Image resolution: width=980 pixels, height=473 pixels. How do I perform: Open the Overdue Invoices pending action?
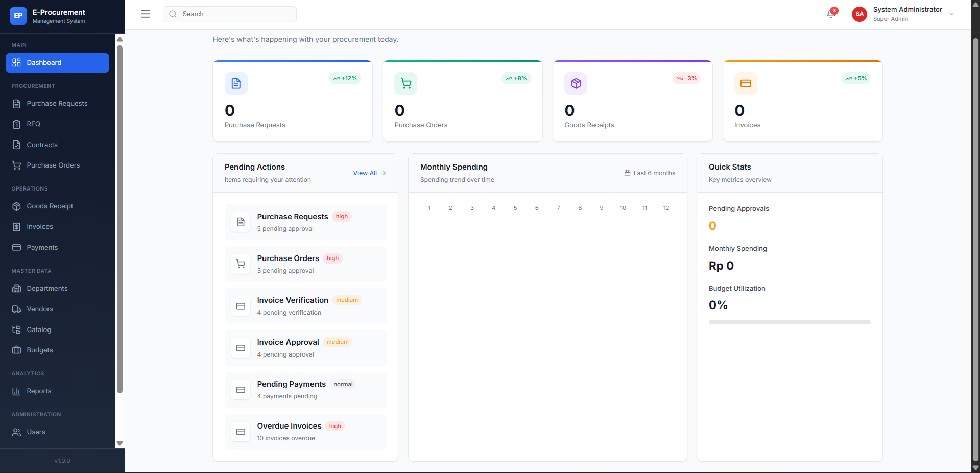305,432
